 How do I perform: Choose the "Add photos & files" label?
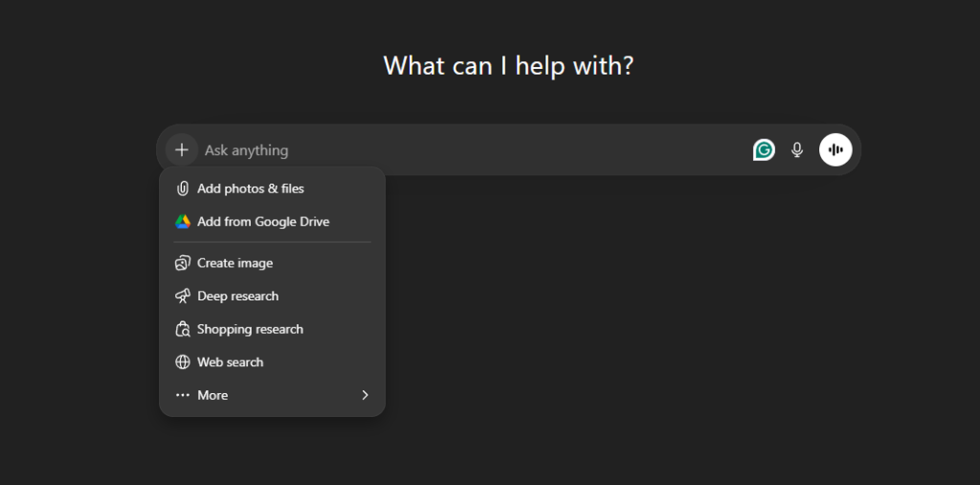251,188
